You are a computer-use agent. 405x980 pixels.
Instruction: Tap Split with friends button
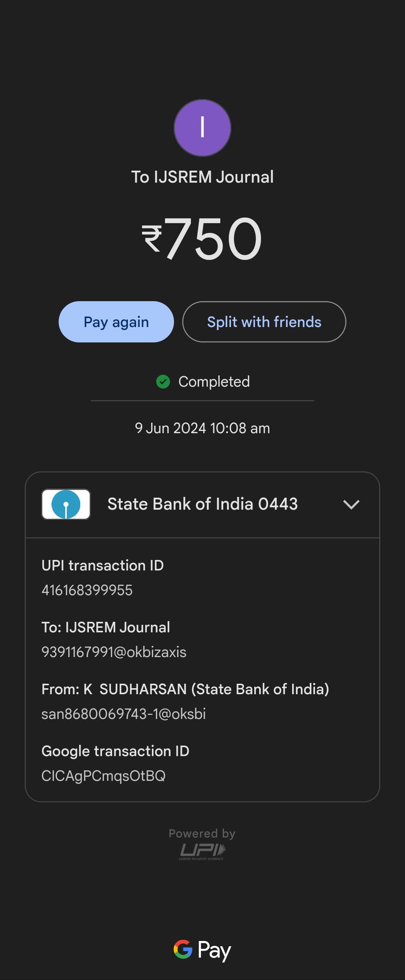(264, 322)
